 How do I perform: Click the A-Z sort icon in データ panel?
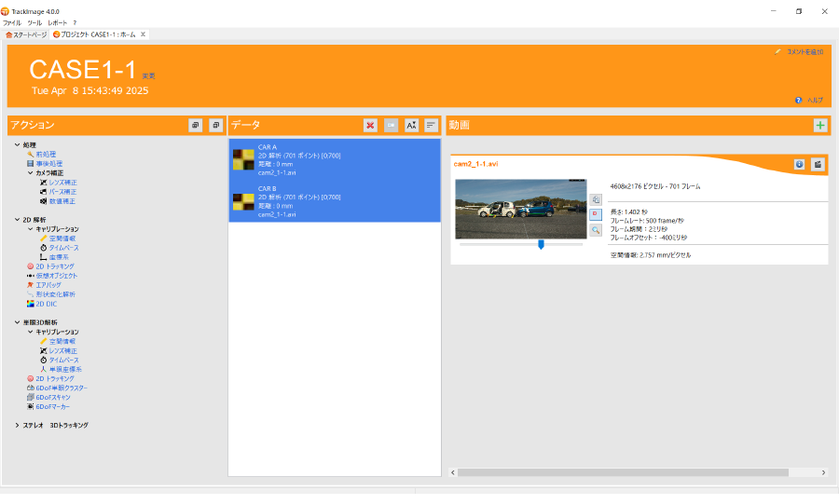click(411, 125)
